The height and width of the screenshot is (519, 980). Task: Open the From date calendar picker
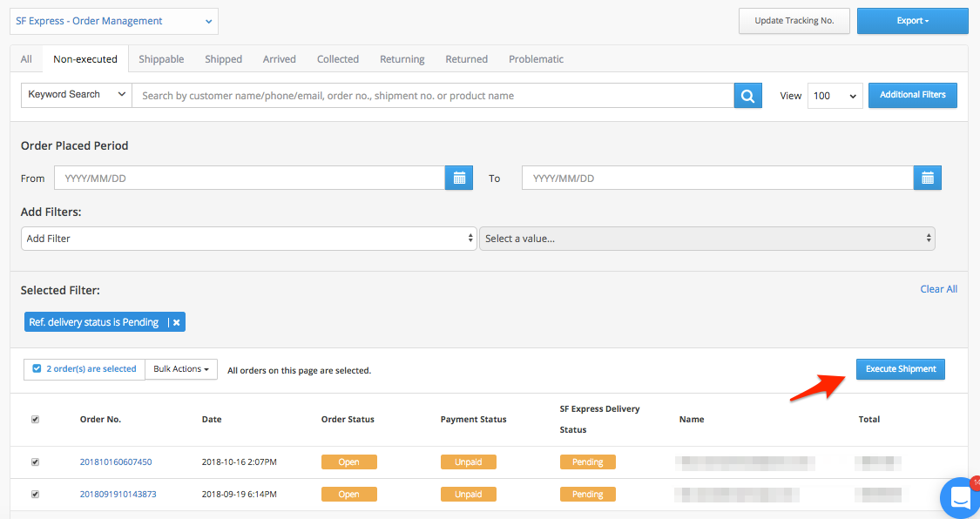(459, 178)
